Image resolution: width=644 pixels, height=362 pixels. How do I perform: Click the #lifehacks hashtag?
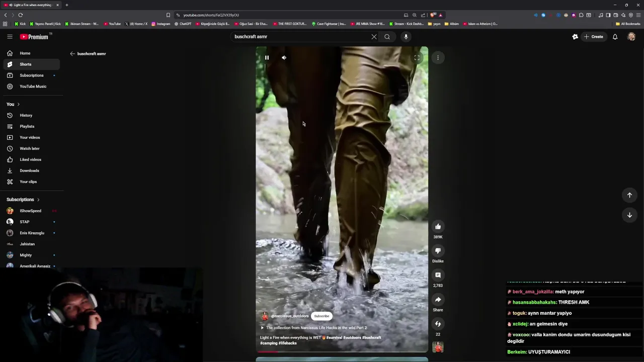coord(287,343)
